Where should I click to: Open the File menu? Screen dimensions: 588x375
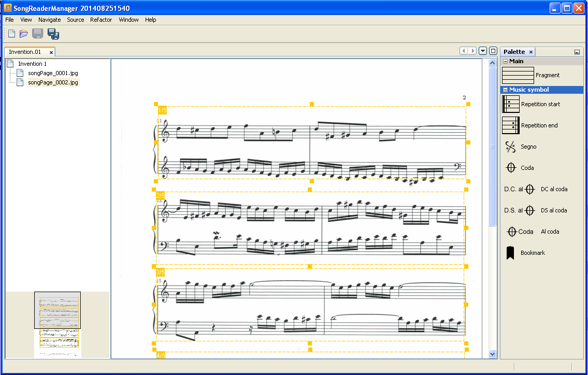(x=9, y=20)
